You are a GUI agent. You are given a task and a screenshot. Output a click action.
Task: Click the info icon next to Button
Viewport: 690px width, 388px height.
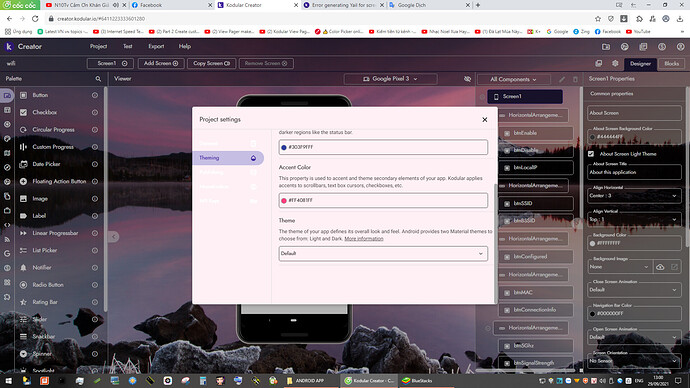click(95, 95)
